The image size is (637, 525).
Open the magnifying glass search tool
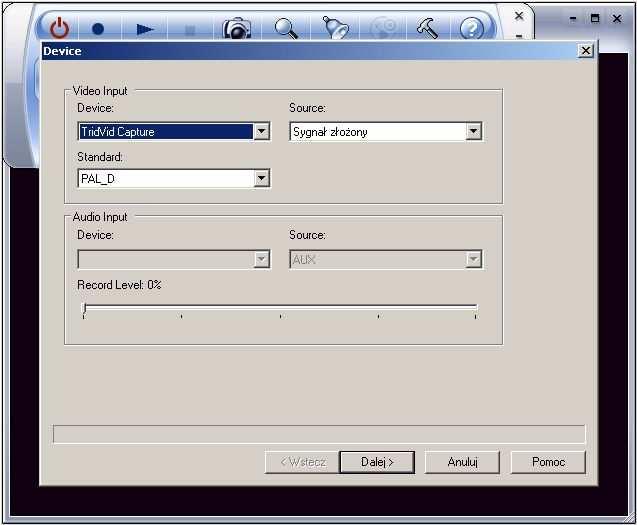(286, 28)
